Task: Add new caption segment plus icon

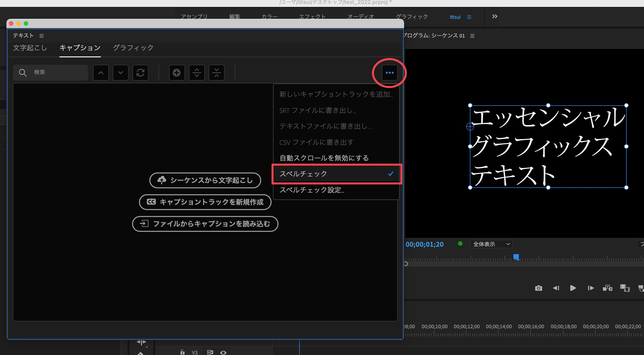Action: (x=177, y=73)
